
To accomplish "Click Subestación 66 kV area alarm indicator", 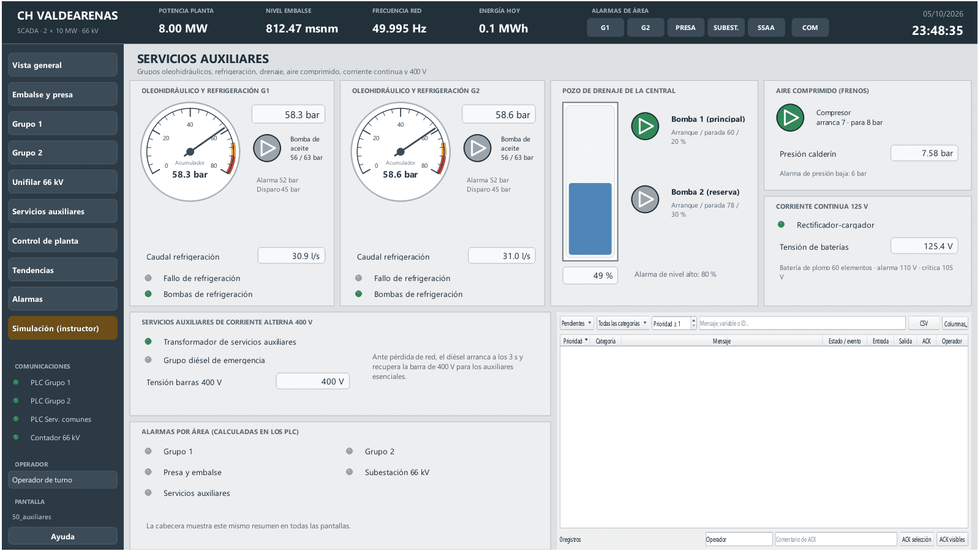I will click(349, 472).
